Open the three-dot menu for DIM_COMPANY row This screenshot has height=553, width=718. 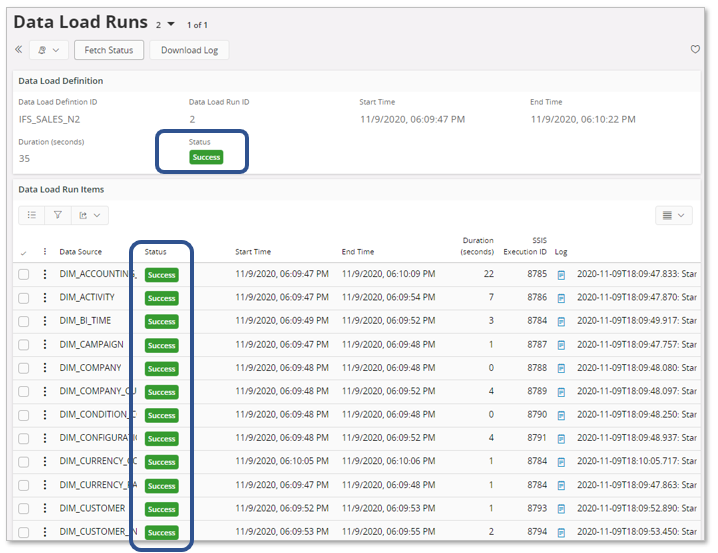(x=44, y=368)
